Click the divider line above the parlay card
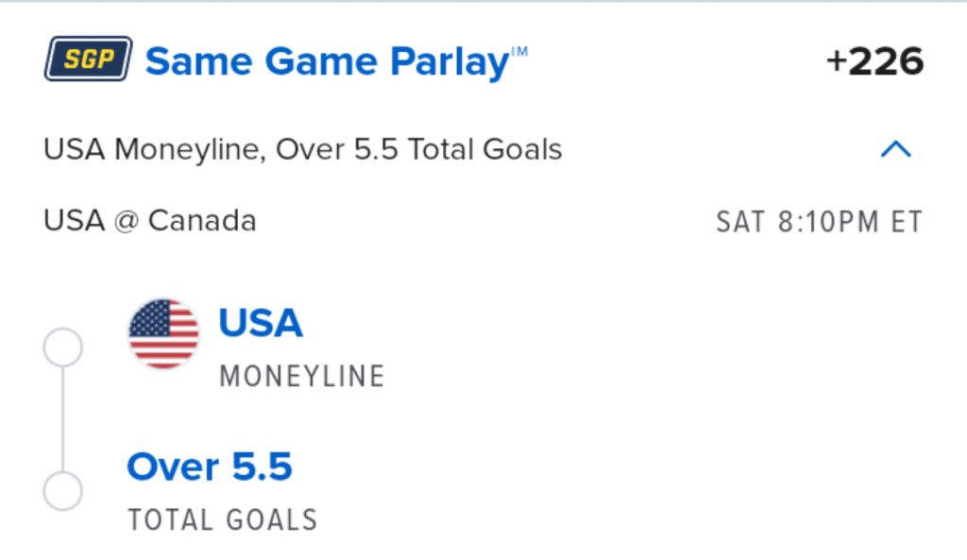The width and height of the screenshot is (967, 560). [x=483, y=2]
